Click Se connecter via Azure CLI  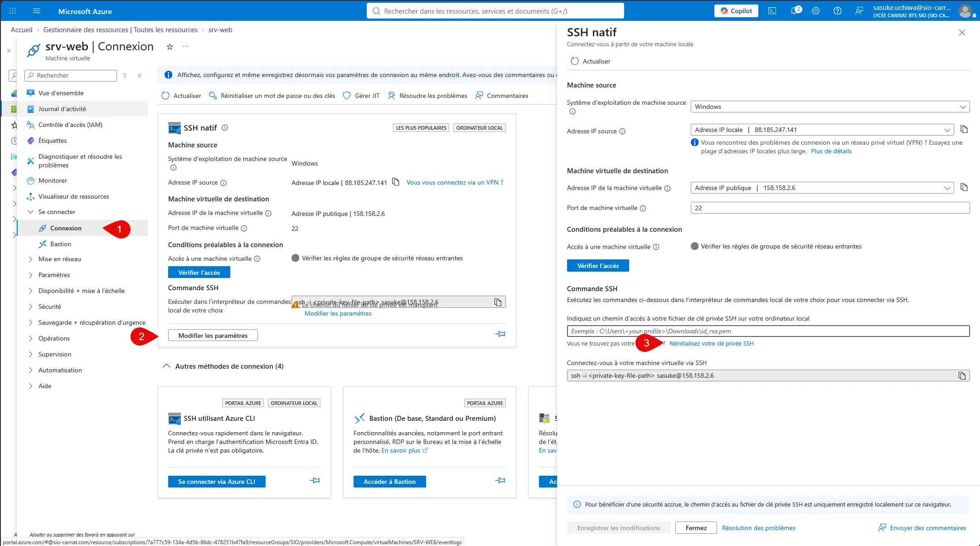click(217, 482)
